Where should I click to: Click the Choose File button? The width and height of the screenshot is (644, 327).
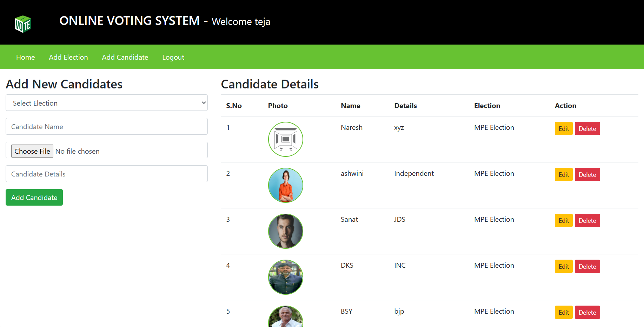point(32,151)
